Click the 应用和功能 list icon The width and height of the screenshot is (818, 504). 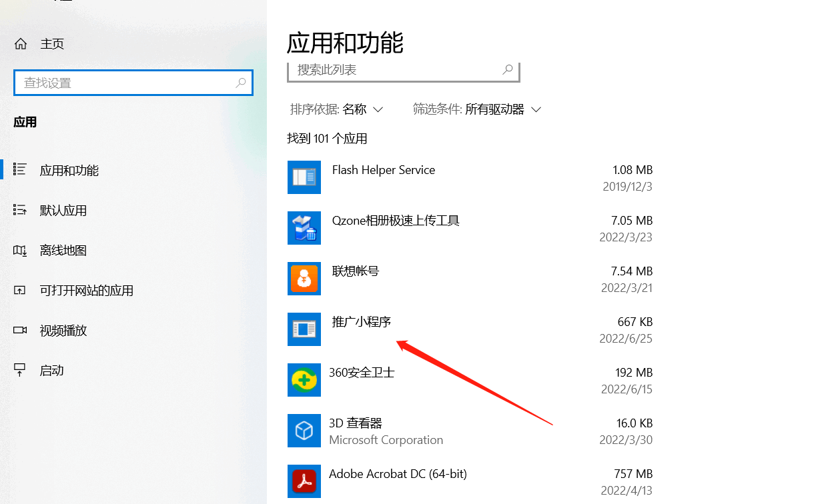(x=20, y=170)
